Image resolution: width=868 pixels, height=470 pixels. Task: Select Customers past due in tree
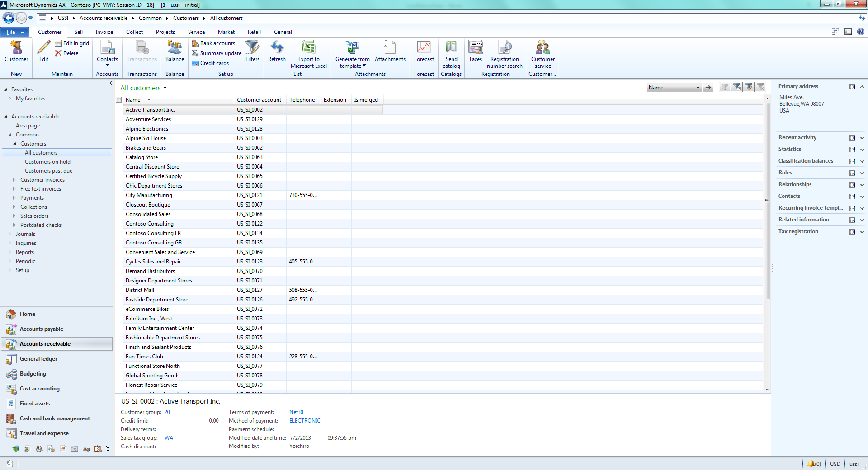[48, 171]
